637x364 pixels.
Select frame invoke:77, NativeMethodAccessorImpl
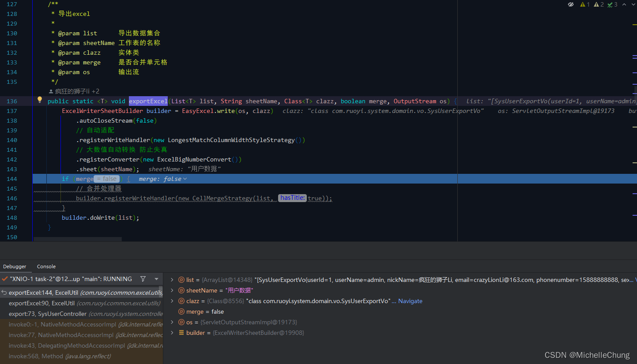pyautogui.click(x=81, y=335)
